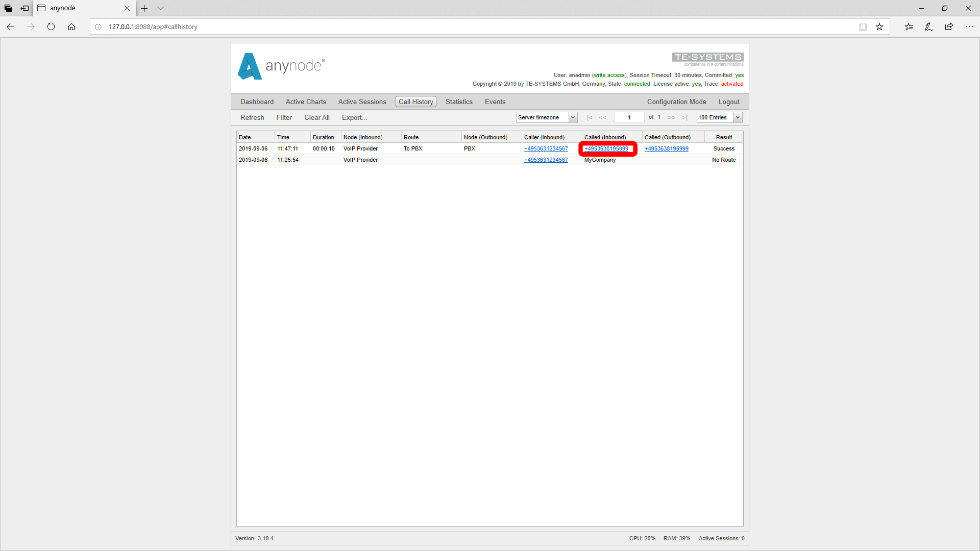Click the Called (Inbound) column header

click(x=612, y=137)
